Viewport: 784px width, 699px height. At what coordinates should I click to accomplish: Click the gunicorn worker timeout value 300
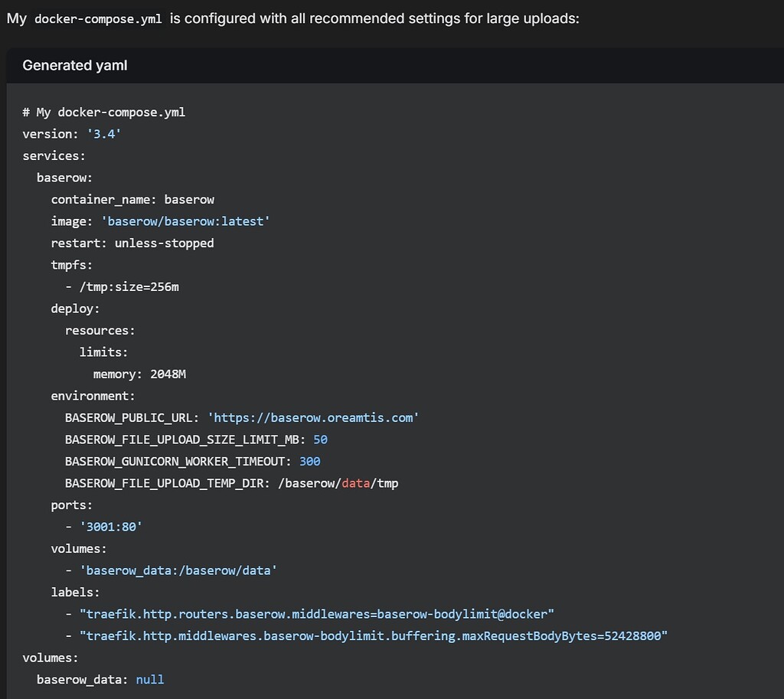point(309,462)
